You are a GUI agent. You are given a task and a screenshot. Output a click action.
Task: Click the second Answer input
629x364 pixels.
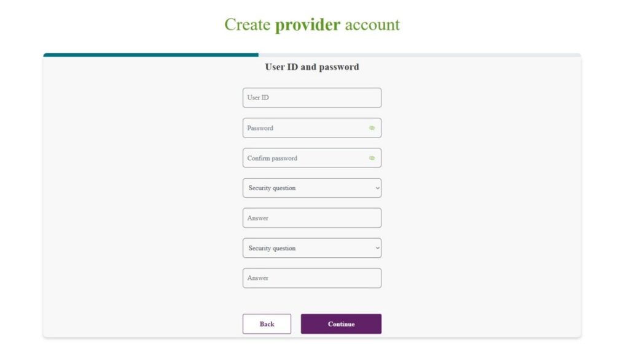(311, 277)
